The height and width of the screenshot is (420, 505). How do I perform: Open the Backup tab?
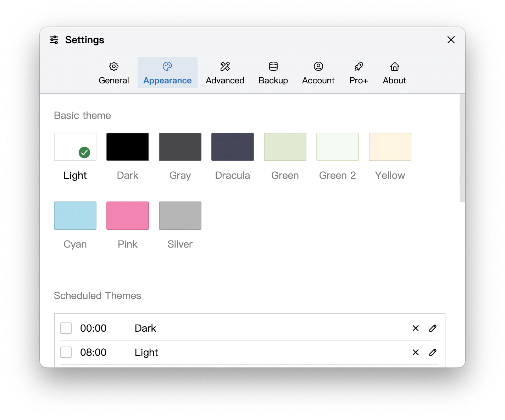point(273,73)
